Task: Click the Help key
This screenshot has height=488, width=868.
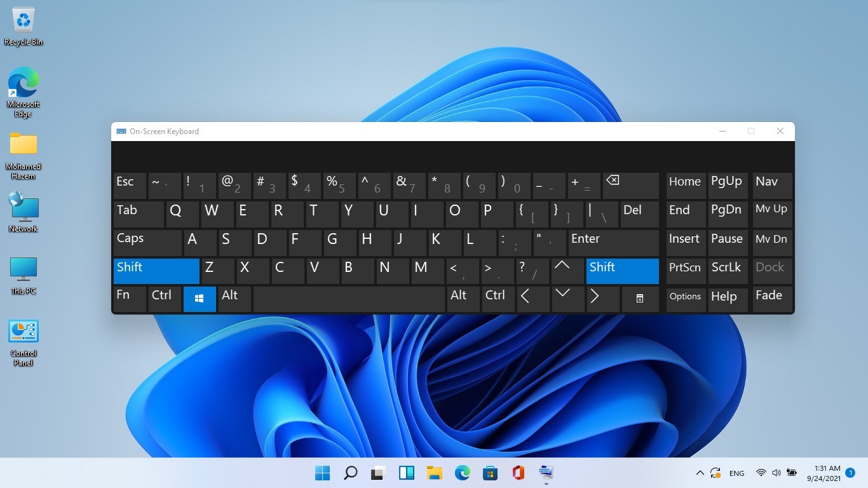Action: (728, 299)
